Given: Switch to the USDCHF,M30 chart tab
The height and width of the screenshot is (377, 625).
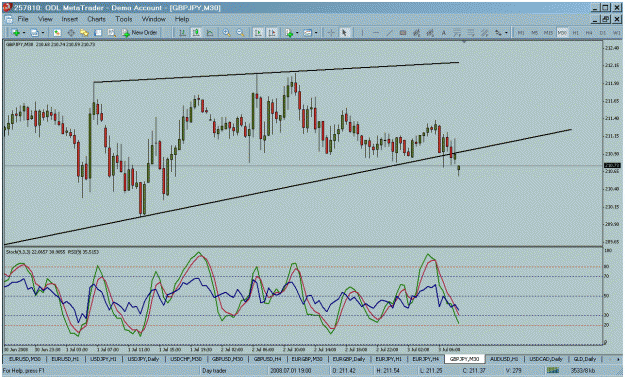Looking at the screenshot, I should pos(186,359).
